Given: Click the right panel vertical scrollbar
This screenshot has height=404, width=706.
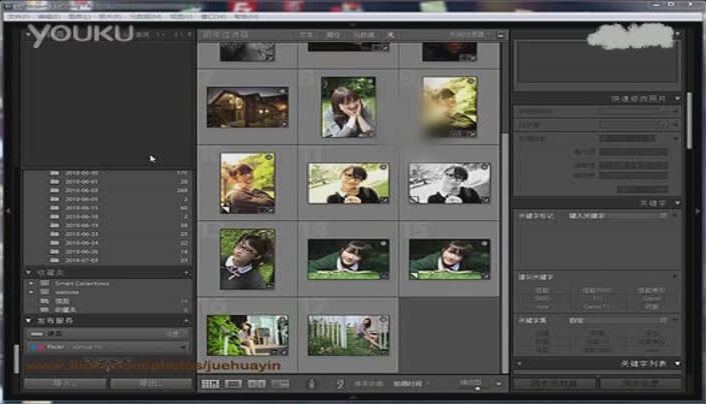Looking at the screenshot, I should [689, 120].
